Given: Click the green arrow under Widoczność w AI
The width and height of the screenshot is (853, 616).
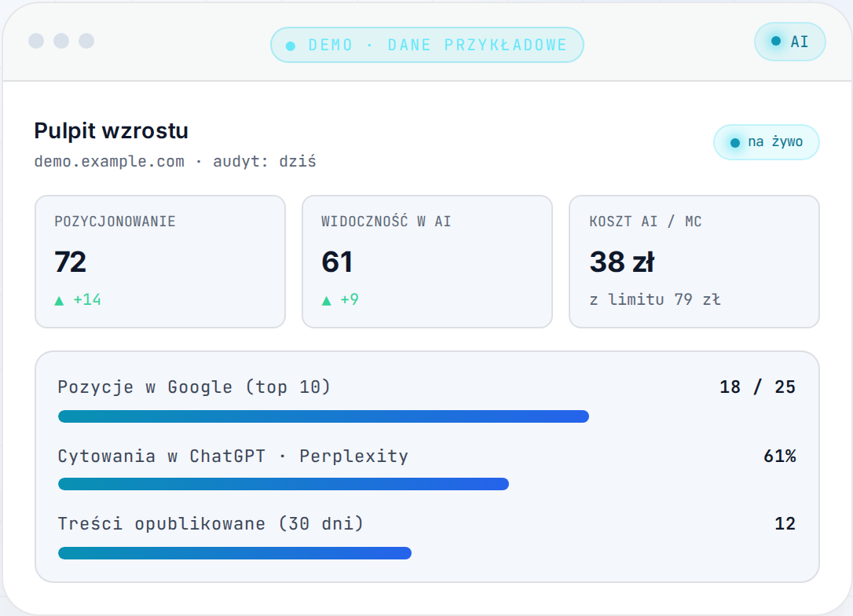Looking at the screenshot, I should tap(327, 300).
